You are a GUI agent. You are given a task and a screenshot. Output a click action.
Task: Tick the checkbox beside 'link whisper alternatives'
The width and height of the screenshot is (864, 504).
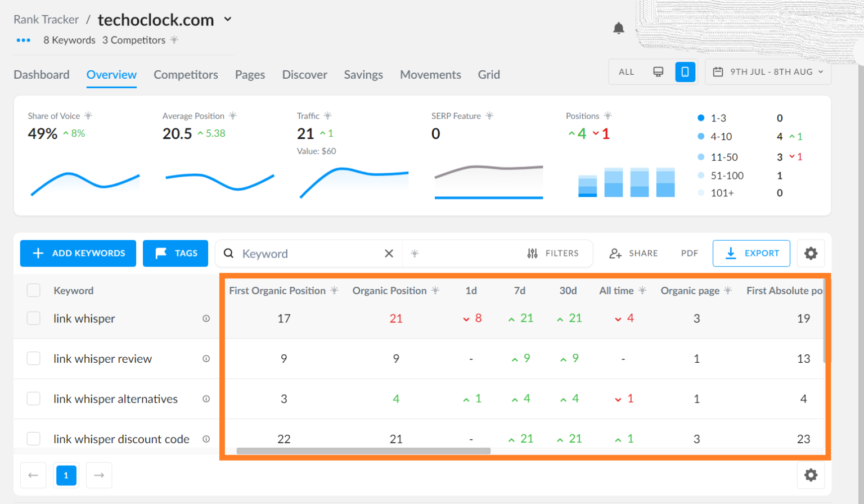tap(33, 399)
